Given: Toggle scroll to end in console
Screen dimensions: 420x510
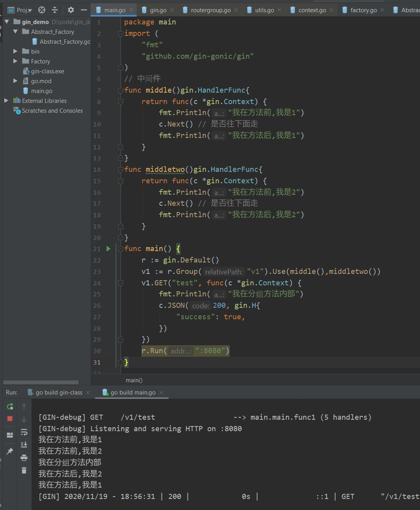Looking at the screenshot, I should tap(24, 445).
